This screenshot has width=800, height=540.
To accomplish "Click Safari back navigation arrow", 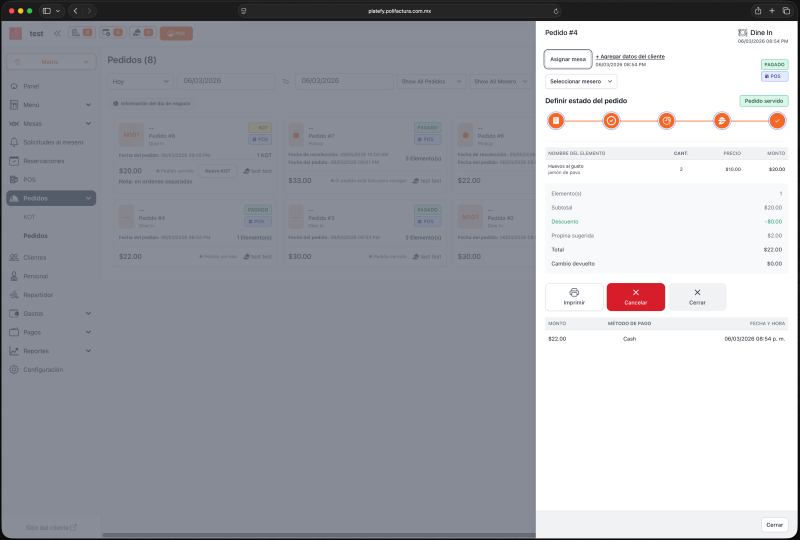I will 76,11.
